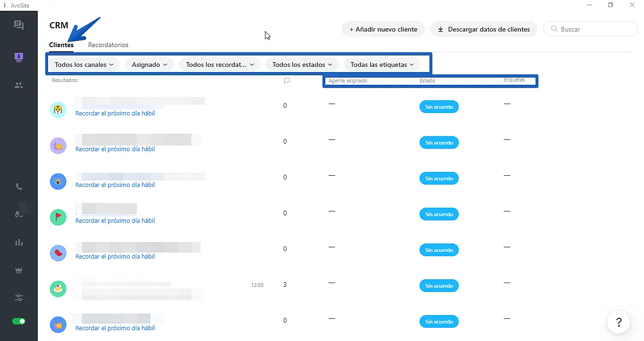Select the CRM contacts sidebar icon
The width and height of the screenshot is (644, 341).
pos(19,57)
